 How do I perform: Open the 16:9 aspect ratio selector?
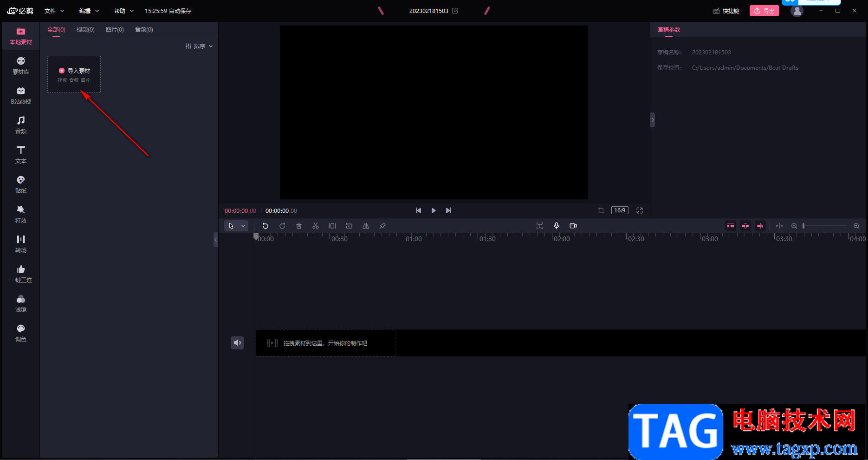(620, 210)
